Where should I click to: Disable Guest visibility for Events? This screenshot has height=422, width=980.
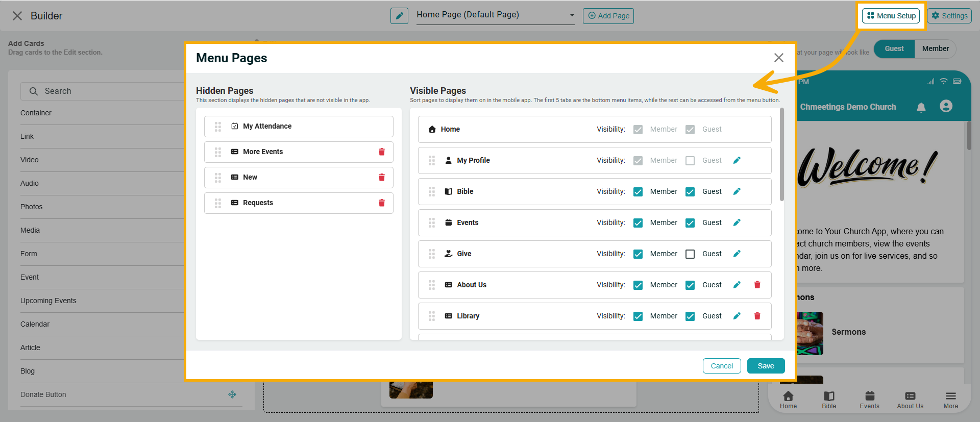click(690, 223)
